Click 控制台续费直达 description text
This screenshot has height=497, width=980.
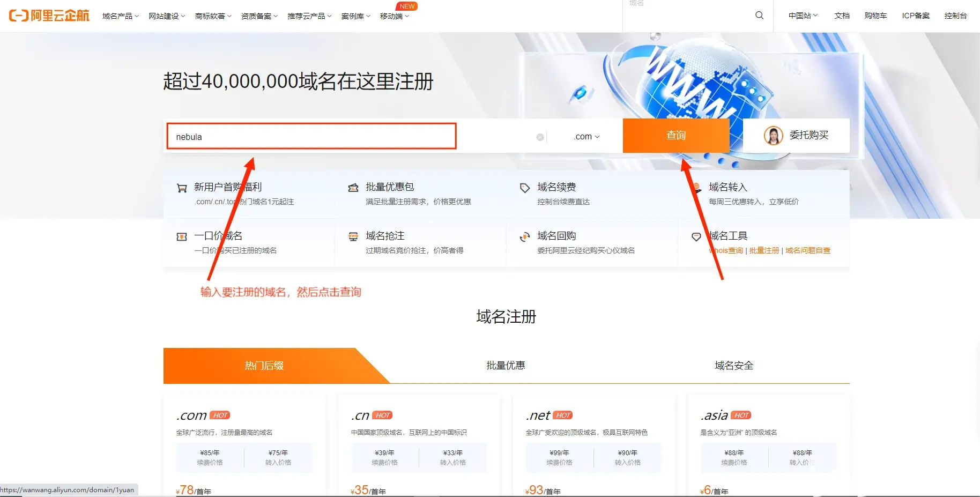point(563,202)
